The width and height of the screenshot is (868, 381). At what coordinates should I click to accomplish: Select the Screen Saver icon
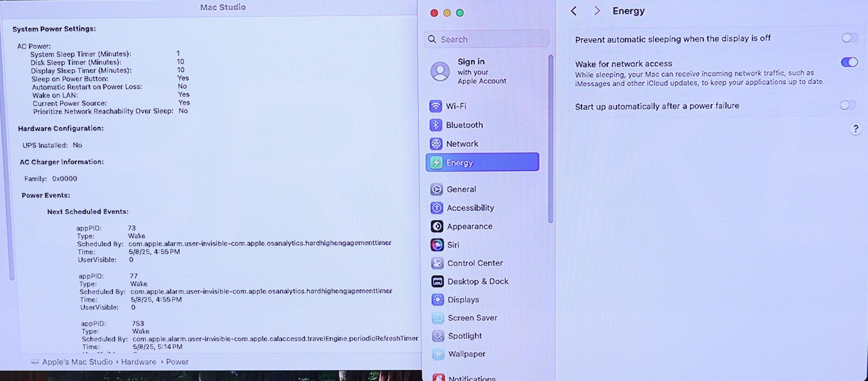pos(438,318)
